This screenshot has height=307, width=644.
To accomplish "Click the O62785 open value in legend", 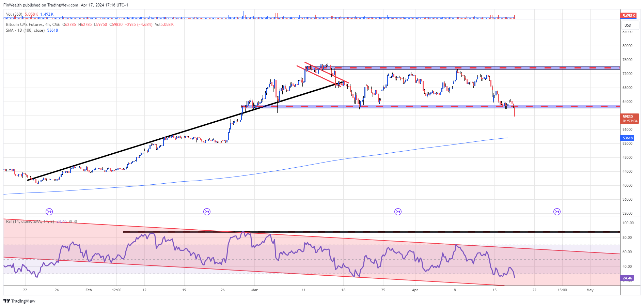I will 69,25.
